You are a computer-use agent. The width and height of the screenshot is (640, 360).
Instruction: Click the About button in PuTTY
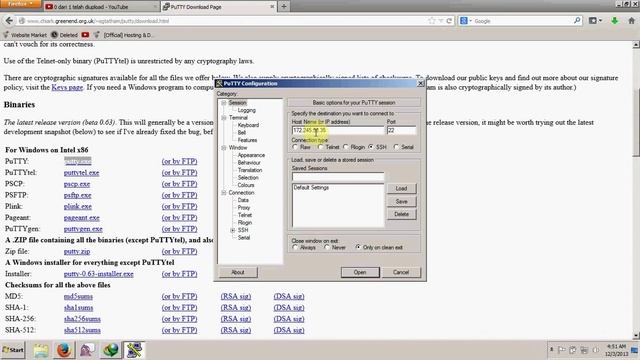(x=238, y=272)
